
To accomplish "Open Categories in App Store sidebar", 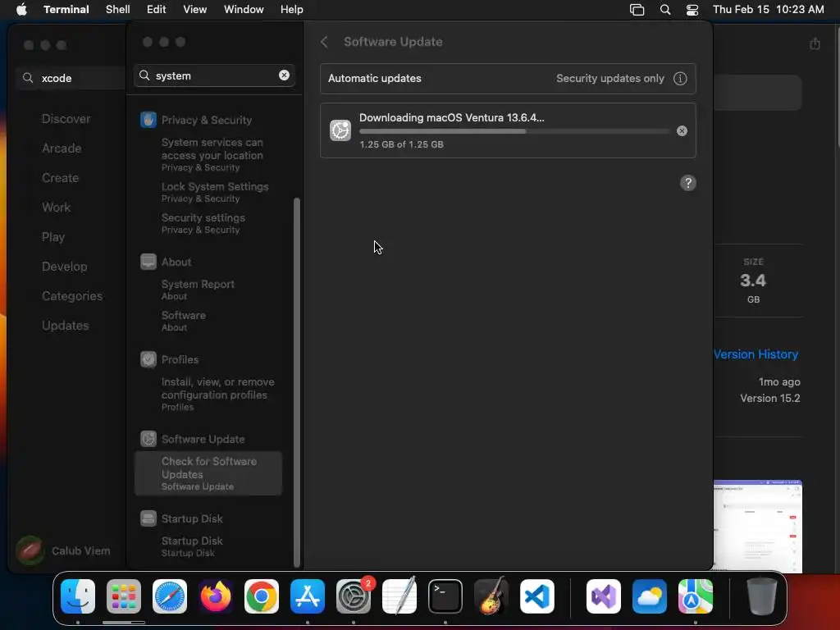I will [72, 295].
